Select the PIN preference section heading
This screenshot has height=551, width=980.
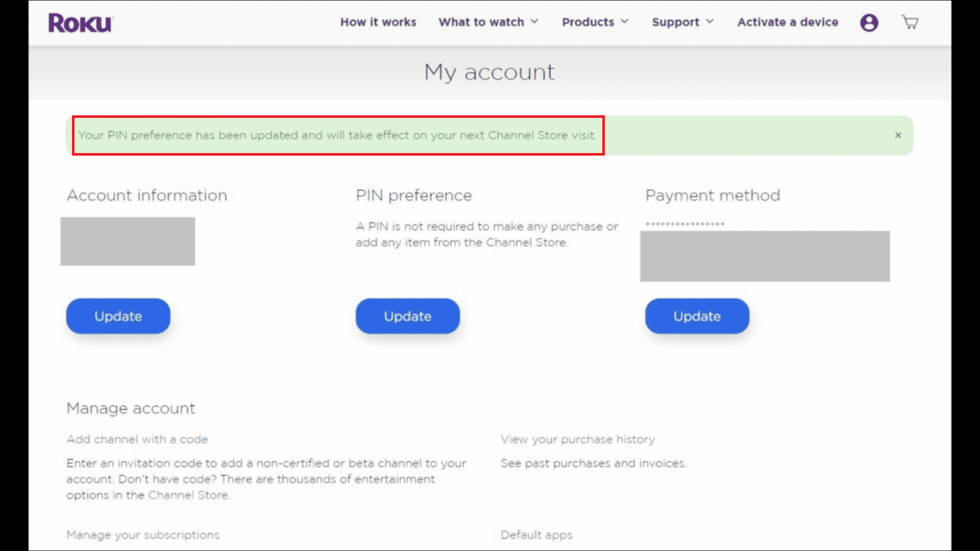[413, 195]
